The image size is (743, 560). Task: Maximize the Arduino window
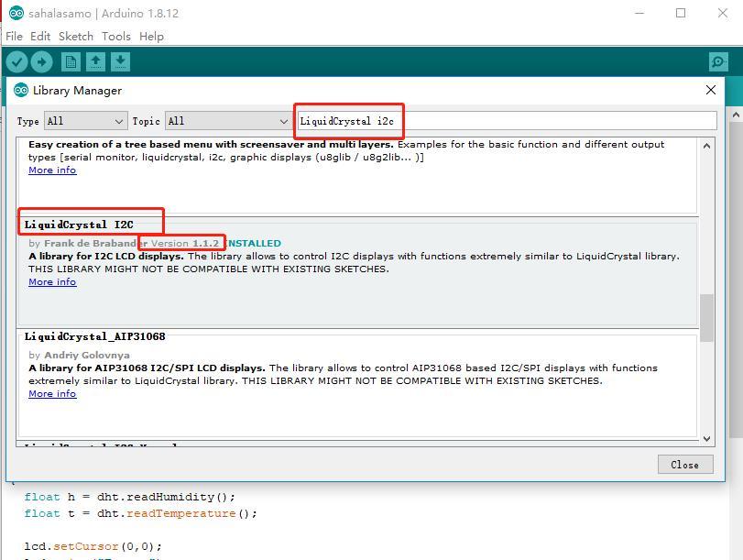click(681, 13)
